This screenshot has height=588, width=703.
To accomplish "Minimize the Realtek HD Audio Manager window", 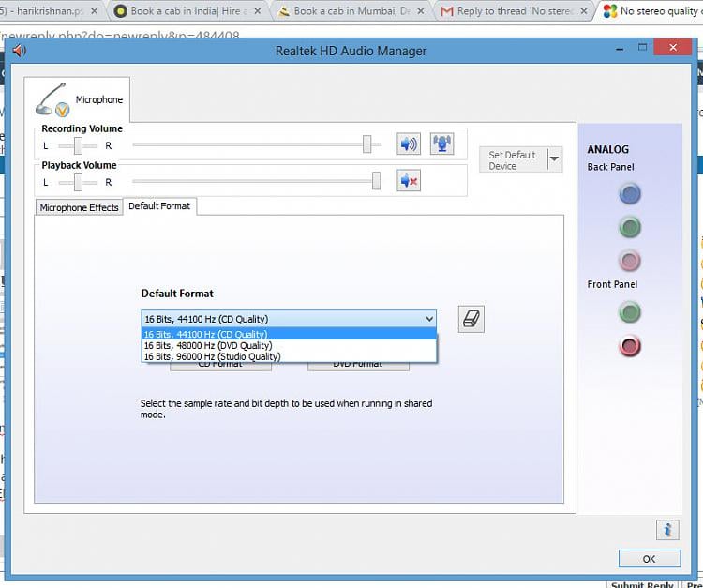I will (621, 48).
